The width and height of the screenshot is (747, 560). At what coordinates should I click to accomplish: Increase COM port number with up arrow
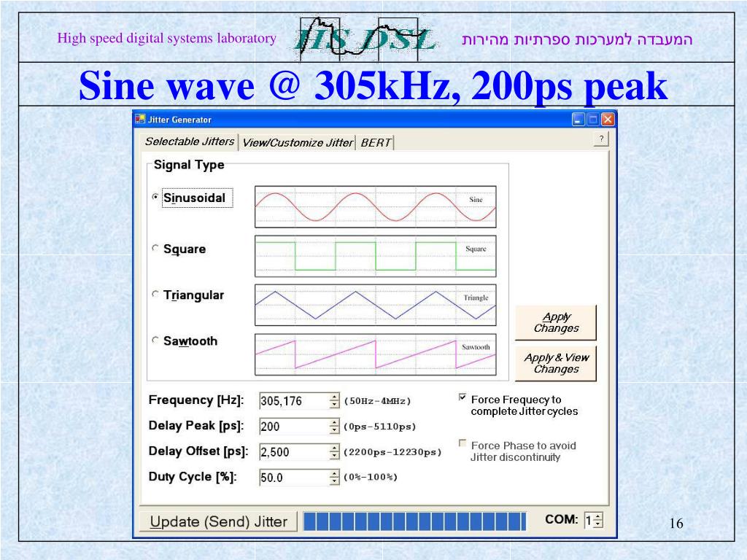pyautogui.click(x=598, y=516)
